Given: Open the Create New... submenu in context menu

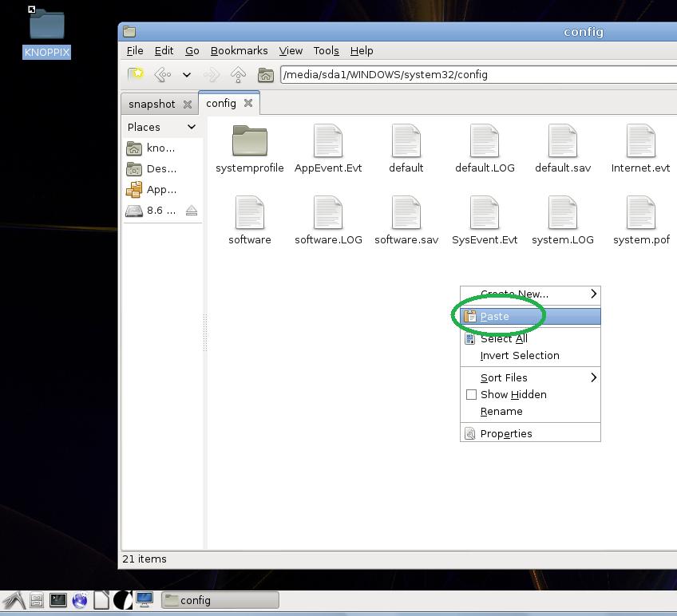Looking at the screenshot, I should tap(530, 294).
